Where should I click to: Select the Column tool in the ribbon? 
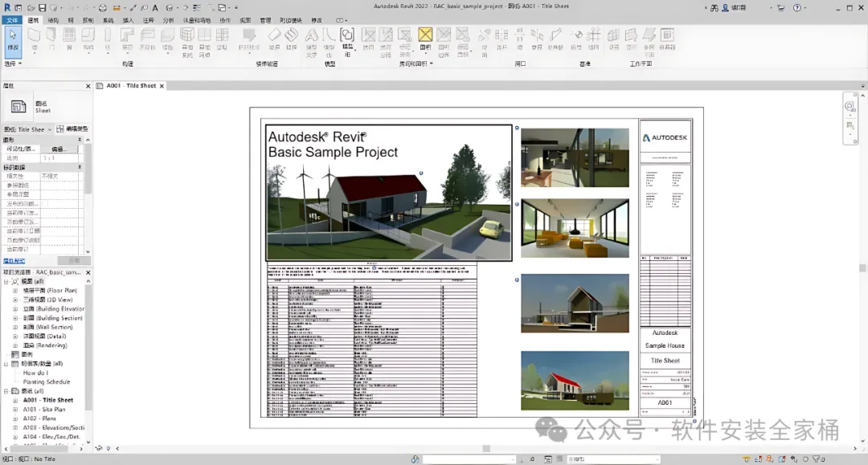click(108, 39)
